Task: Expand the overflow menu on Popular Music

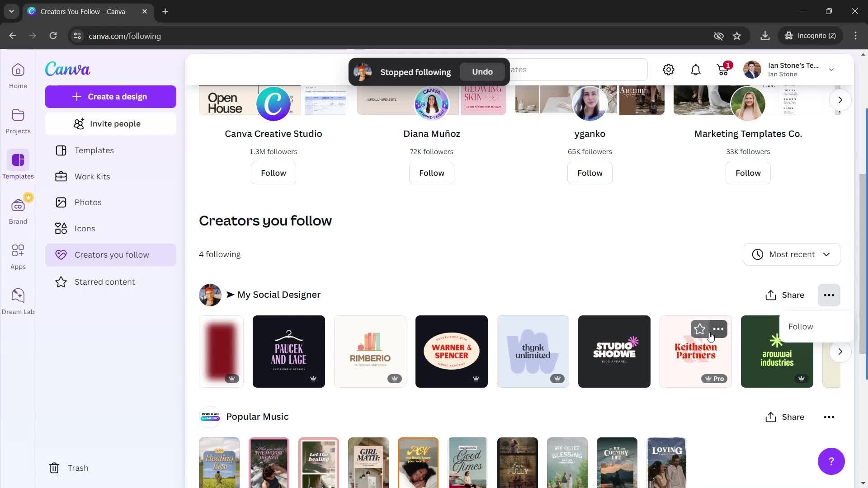Action: (x=829, y=417)
